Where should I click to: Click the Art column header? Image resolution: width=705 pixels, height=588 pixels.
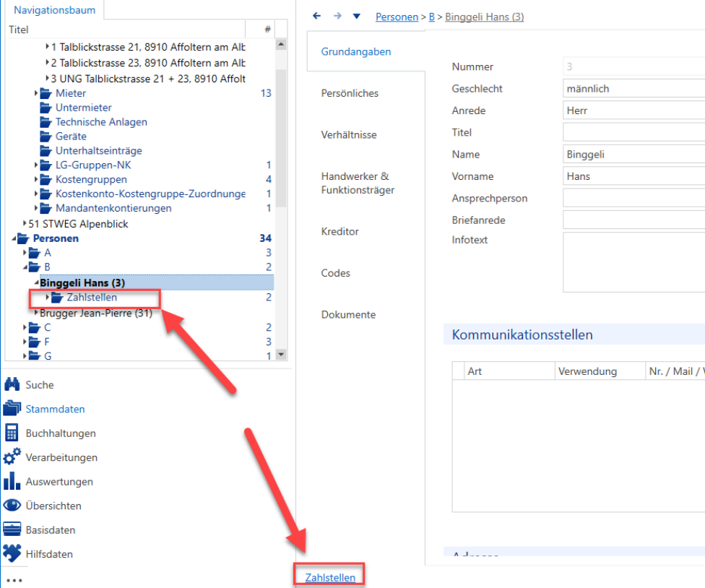509,371
